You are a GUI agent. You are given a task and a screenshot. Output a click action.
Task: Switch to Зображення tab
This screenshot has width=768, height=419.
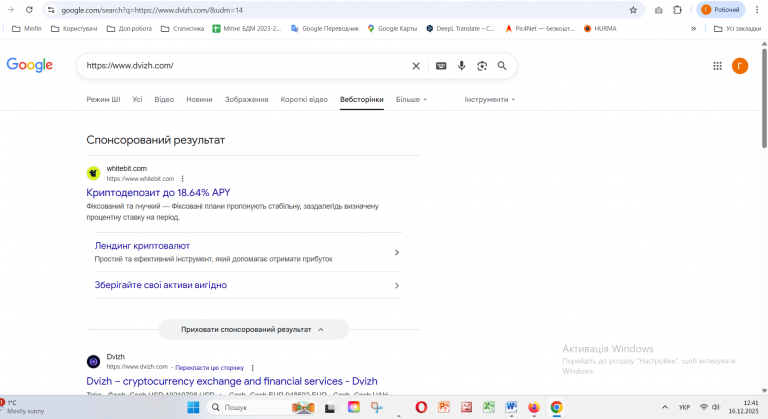[x=246, y=99]
